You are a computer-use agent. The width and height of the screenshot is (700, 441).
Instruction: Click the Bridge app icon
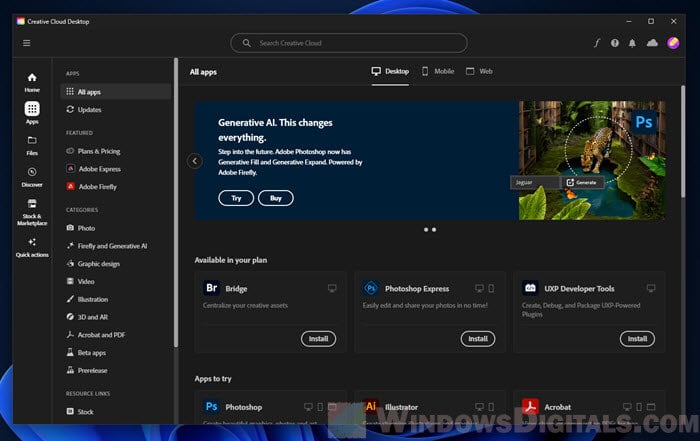tap(212, 288)
